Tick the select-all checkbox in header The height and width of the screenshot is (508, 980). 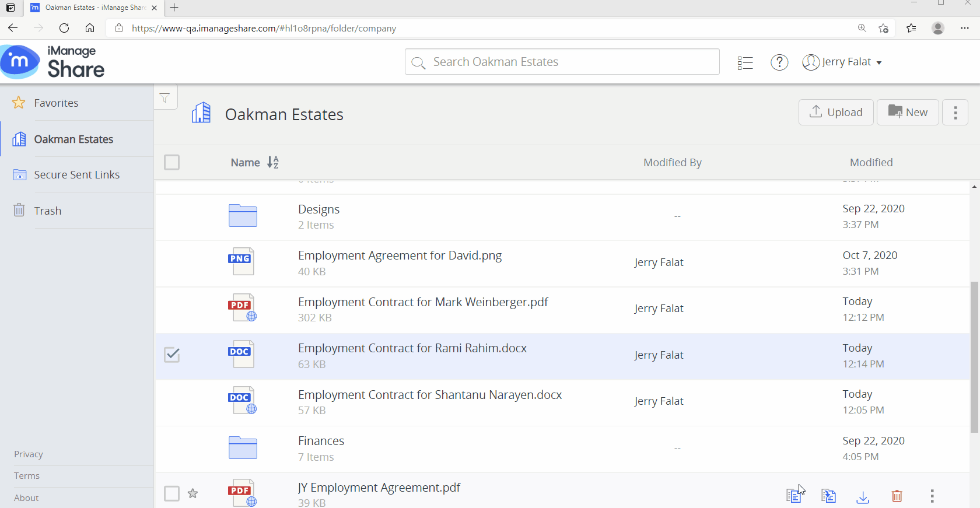click(x=172, y=162)
